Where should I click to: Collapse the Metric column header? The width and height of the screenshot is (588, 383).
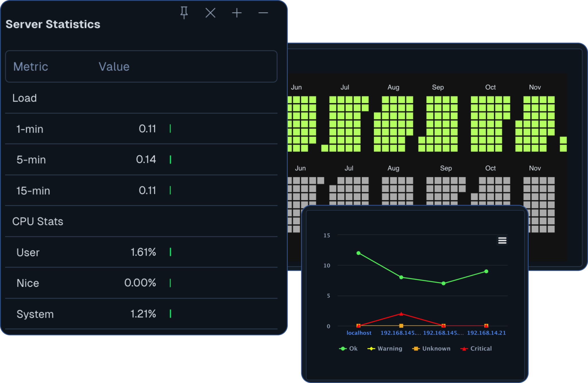click(x=31, y=67)
